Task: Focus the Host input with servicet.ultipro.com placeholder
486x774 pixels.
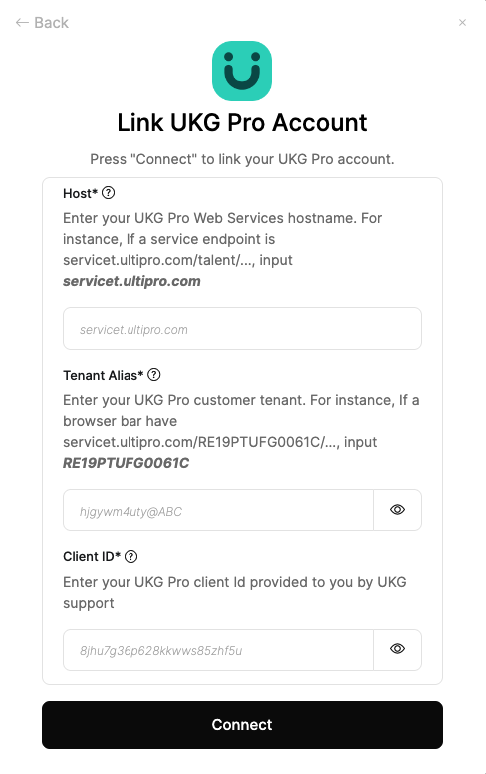Action: pos(242,329)
